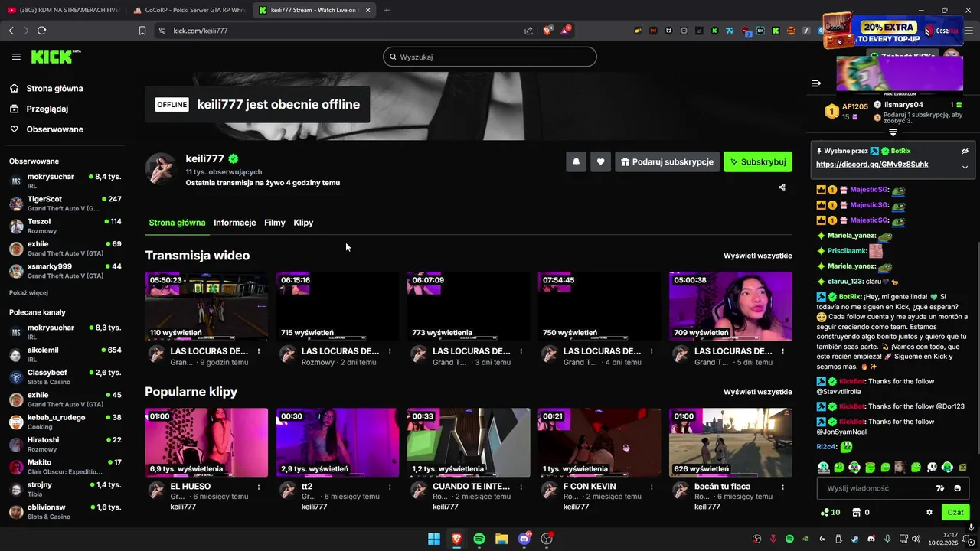The height and width of the screenshot is (551, 980).
Task: Click the Subskrybuj button
Action: tap(758, 161)
